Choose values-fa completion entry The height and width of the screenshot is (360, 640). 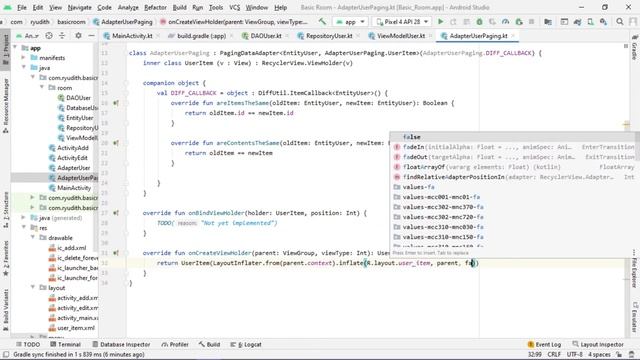[x=512, y=187]
